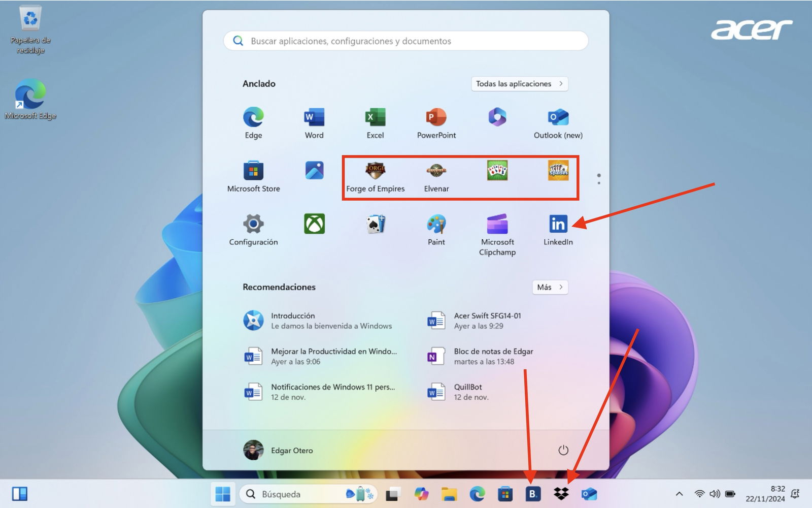This screenshot has height=508, width=812.
Task: Open the Photos app pinned icon
Action: click(x=315, y=171)
